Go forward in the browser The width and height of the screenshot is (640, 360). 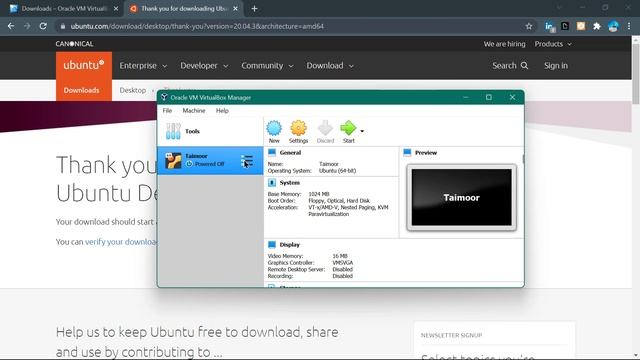click(27, 26)
